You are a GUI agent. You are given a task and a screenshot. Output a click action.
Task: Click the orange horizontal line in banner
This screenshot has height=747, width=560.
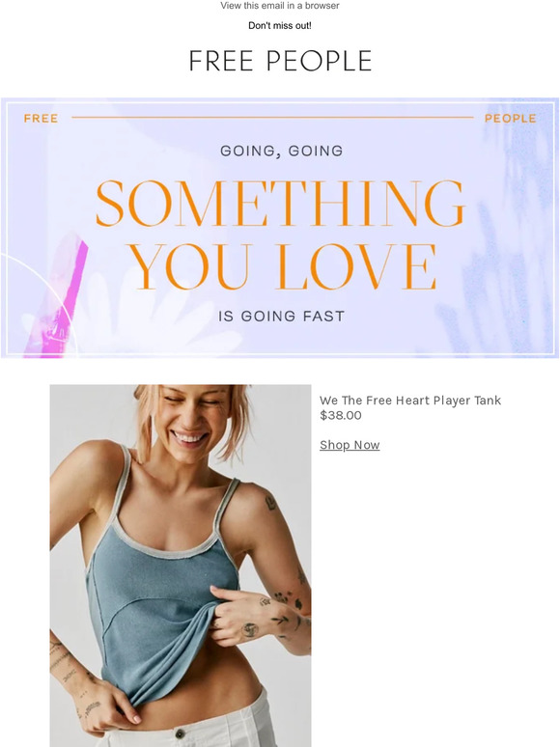(x=272, y=117)
